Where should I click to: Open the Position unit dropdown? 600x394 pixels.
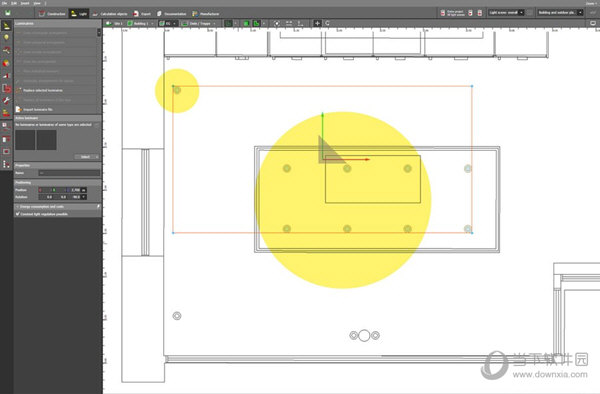pos(84,190)
